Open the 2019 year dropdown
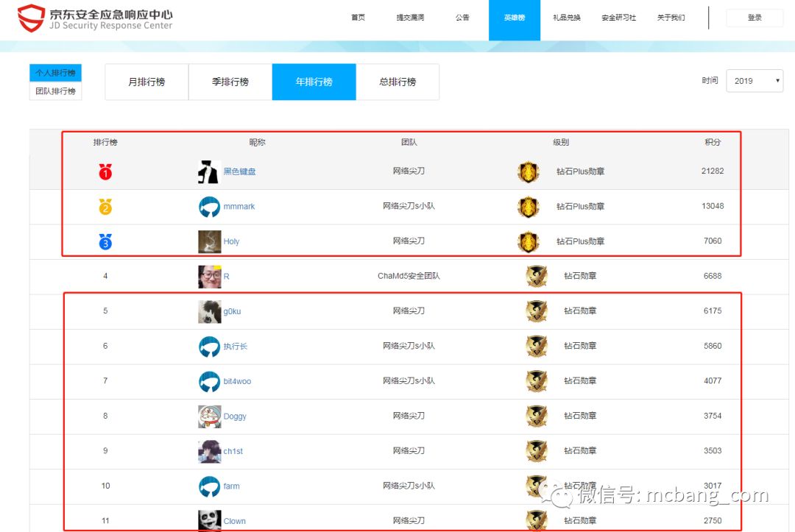 [x=755, y=80]
